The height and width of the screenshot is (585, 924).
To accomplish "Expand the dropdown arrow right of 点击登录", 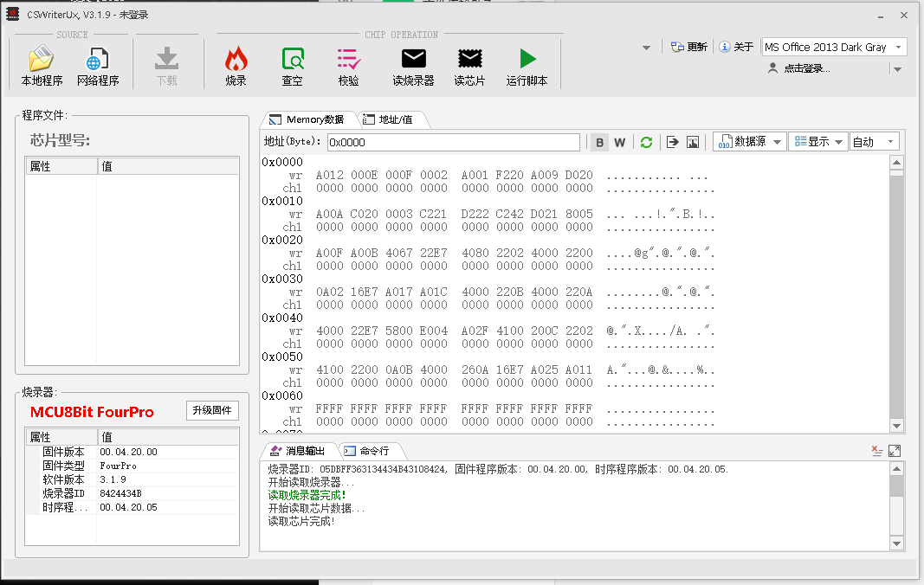I will 897,69.
